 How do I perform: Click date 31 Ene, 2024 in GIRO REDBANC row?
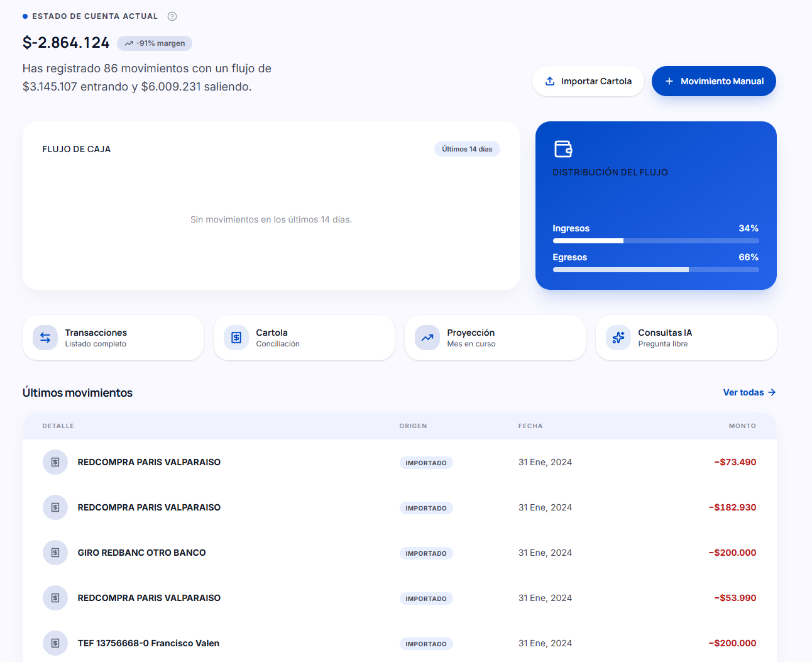[546, 553]
